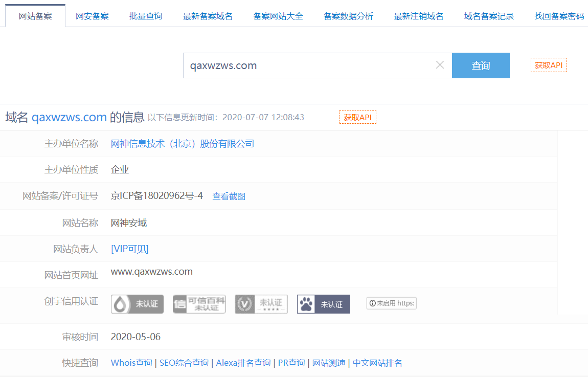The image size is (588, 377).
Task: Open the 批量查询 tab
Action: click(x=146, y=16)
